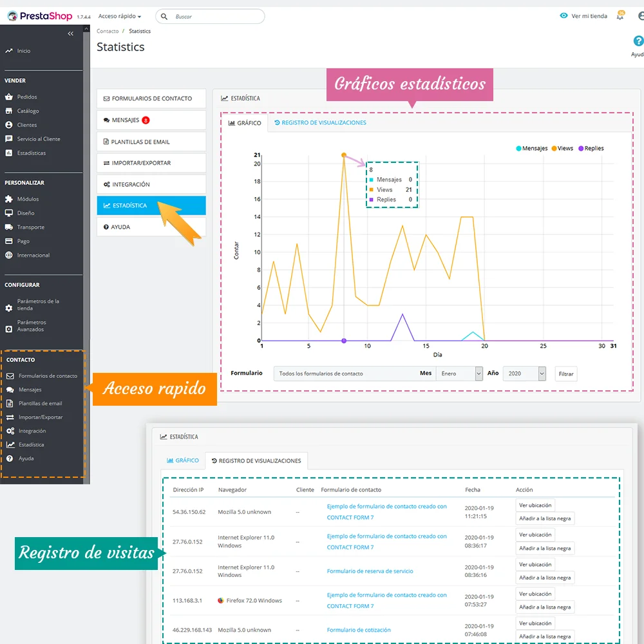Image resolution: width=644 pixels, height=644 pixels.
Task: Click the Módulos puzzle icon
Action: pos(9,199)
